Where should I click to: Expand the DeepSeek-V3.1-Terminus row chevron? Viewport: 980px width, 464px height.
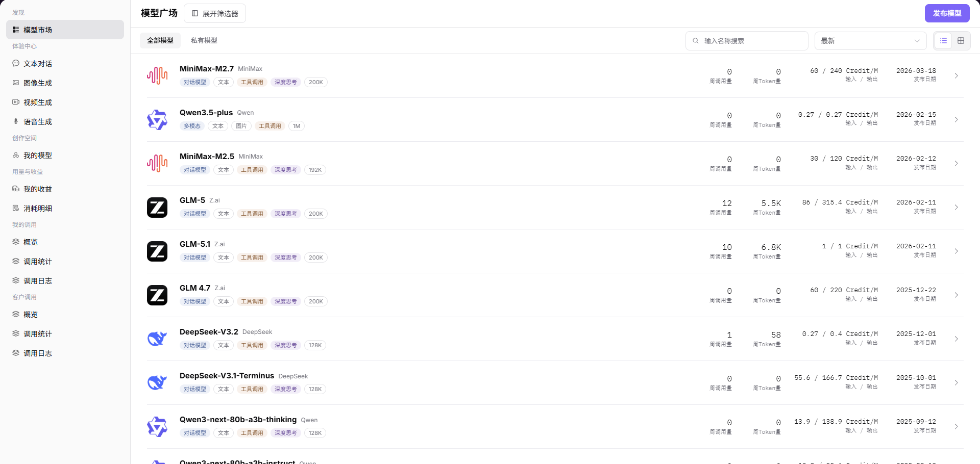956,382
